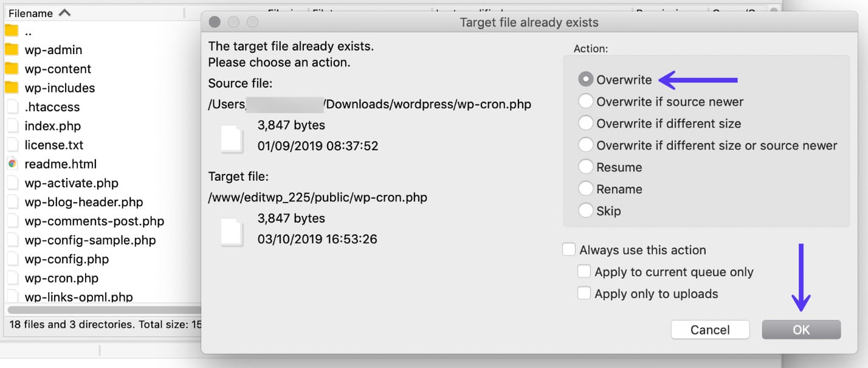The height and width of the screenshot is (368, 868).
Task: Select the Overwrite action
Action: click(x=585, y=79)
